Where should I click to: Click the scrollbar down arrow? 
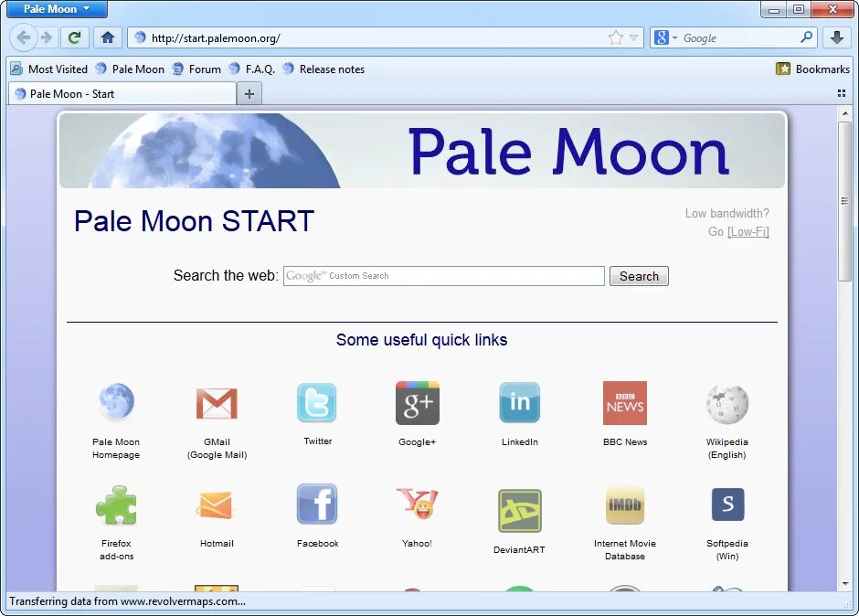[844, 583]
